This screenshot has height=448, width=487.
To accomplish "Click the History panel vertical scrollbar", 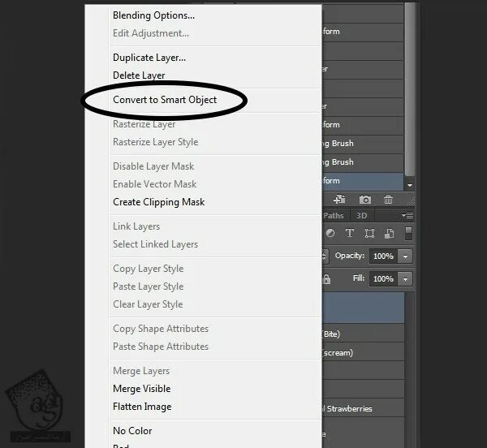I will pos(410,90).
